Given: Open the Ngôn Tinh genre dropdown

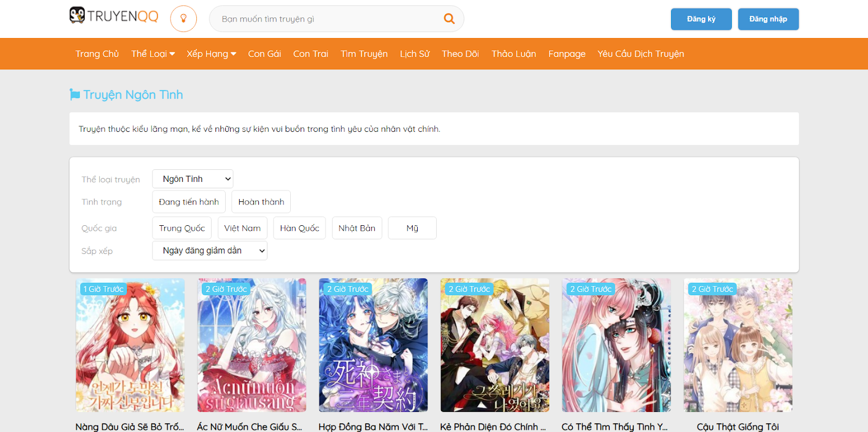Looking at the screenshot, I should click(193, 179).
